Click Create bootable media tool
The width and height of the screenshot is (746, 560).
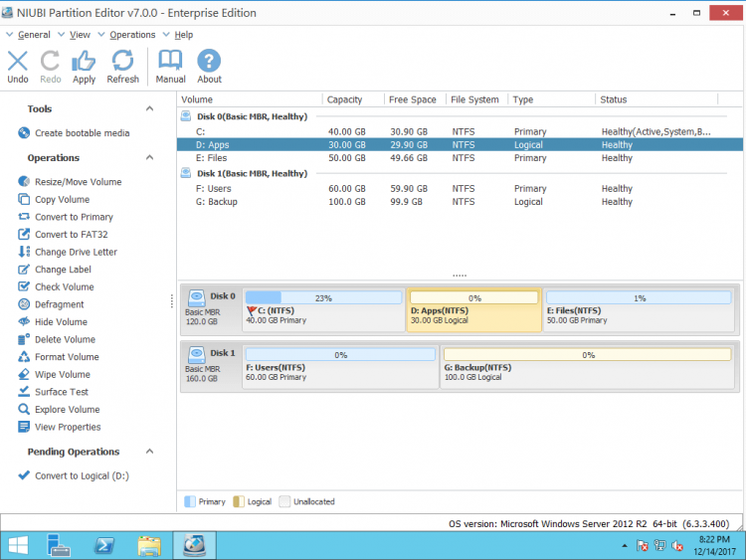click(x=82, y=133)
